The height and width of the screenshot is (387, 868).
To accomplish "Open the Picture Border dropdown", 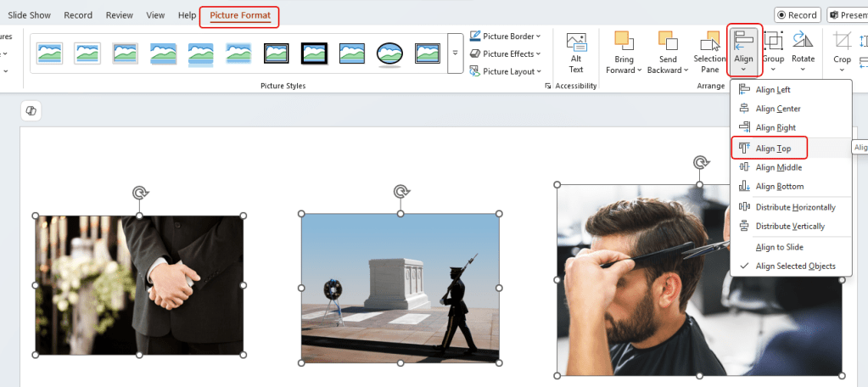I will 507,36.
